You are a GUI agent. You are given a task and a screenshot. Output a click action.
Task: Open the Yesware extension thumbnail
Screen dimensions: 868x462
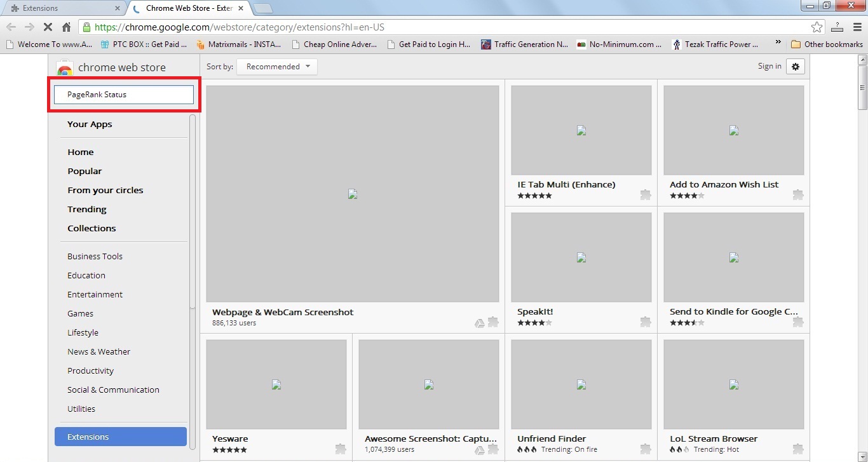click(276, 384)
